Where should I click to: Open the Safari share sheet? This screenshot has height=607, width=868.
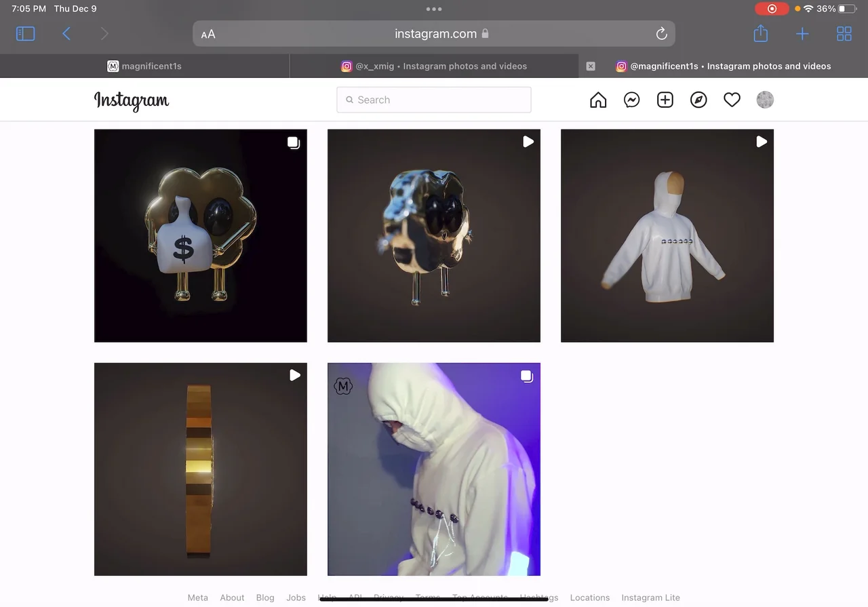[x=761, y=33]
